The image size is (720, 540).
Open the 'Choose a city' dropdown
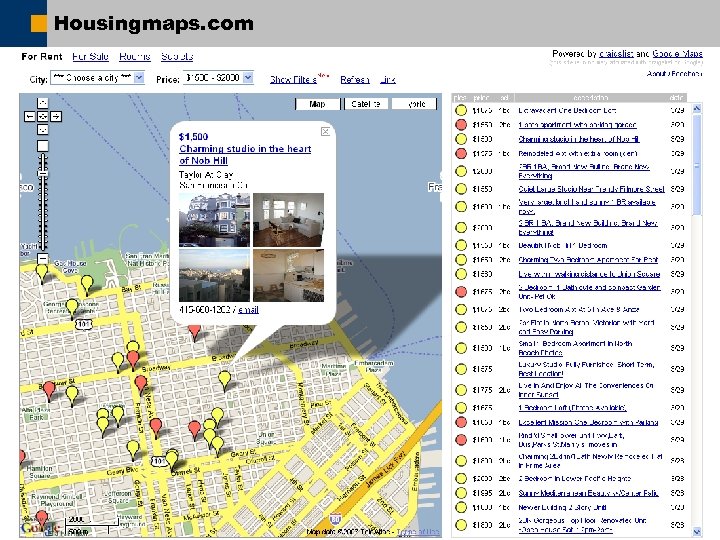point(97,78)
